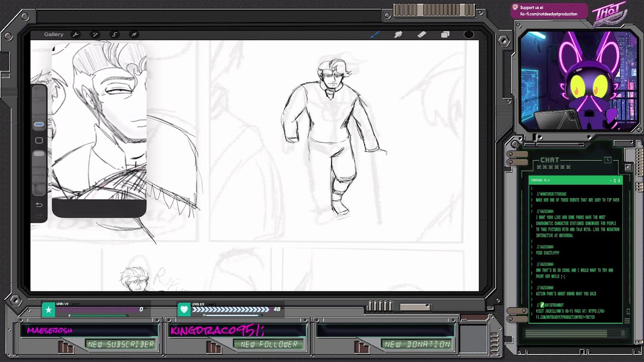Viewport: 644px width, 362px height.
Task: Click the THOT logo in corner
Action: point(609,14)
